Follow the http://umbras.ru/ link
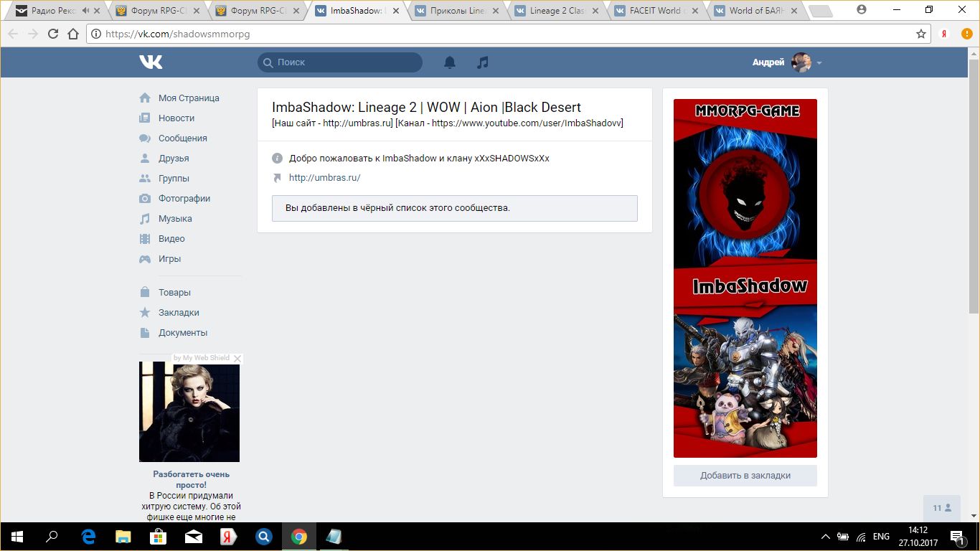 [324, 178]
